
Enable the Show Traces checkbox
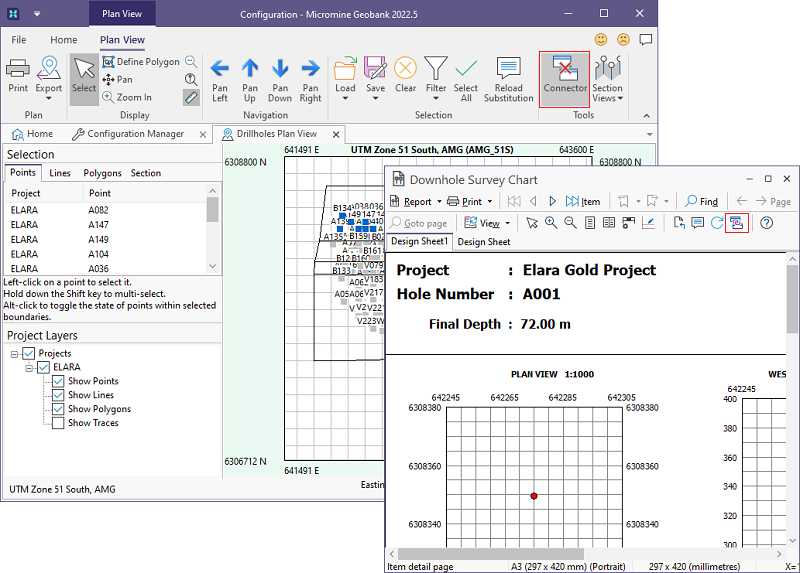(x=58, y=423)
